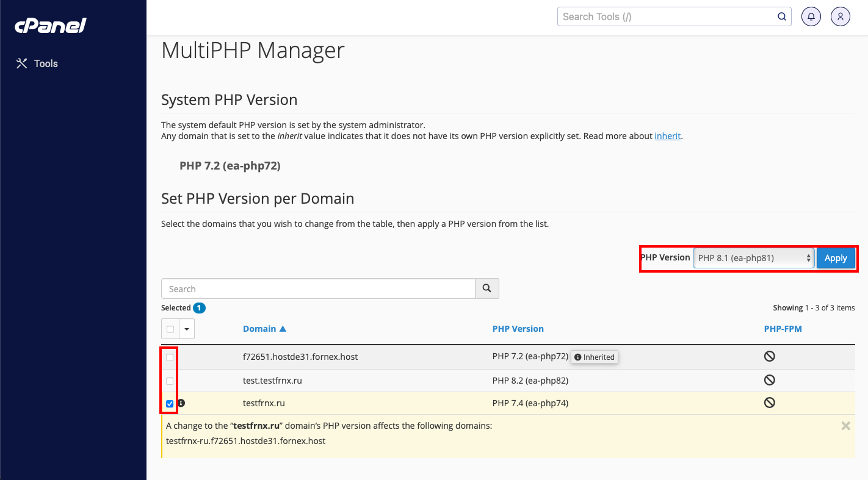Click the Tools wrench icon
Viewport: 868px width, 480px height.
22,63
